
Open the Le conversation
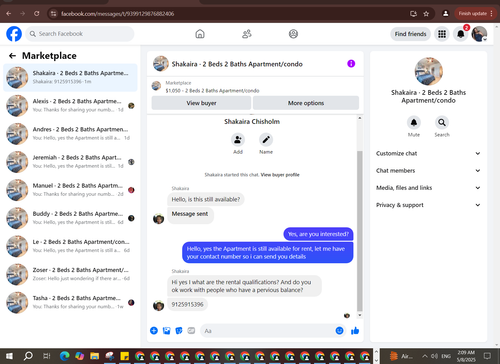click(x=70, y=246)
